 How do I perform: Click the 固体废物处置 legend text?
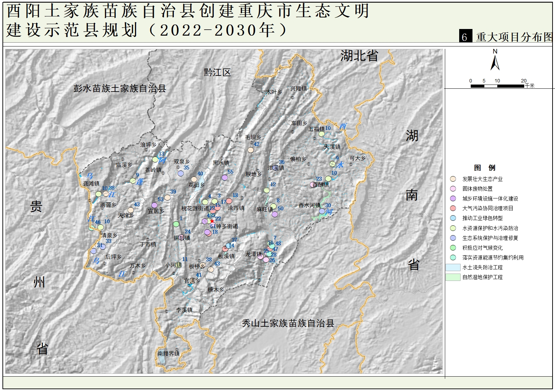click(477, 189)
